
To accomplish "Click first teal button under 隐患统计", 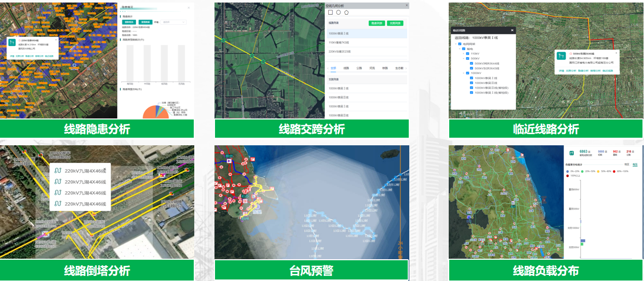I will (x=128, y=22).
